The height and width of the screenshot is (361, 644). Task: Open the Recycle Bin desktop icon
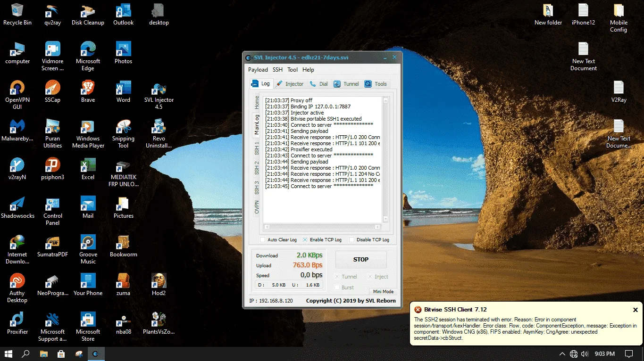(x=17, y=15)
